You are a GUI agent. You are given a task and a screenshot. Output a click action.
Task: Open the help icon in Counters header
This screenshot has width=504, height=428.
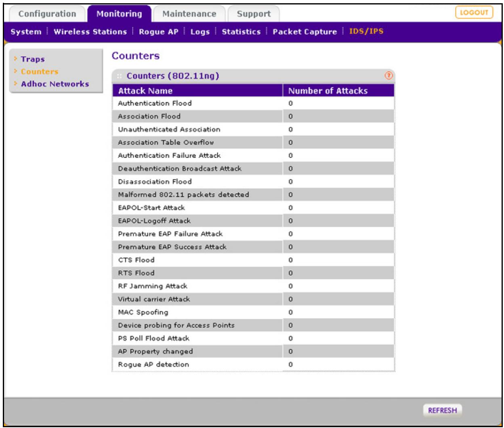(x=388, y=76)
